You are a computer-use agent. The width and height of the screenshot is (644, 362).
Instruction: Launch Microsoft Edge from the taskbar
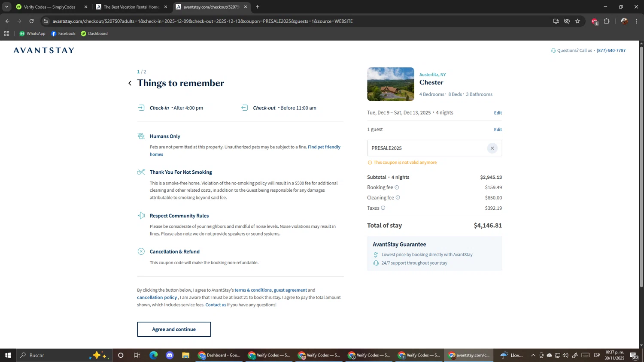(x=153, y=355)
